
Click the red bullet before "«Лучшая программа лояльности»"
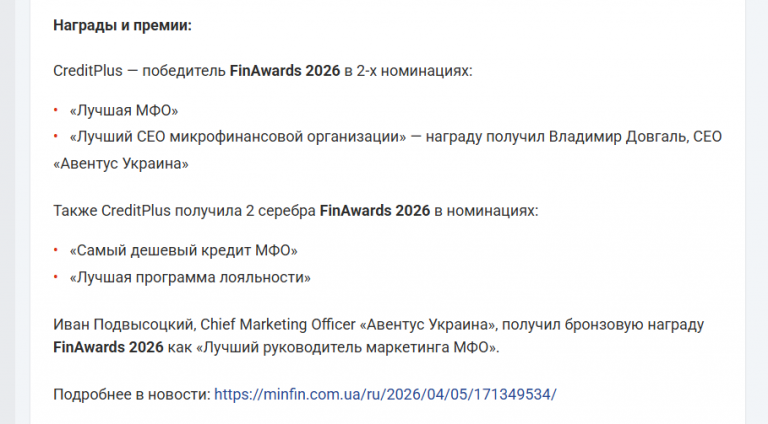[x=56, y=277]
